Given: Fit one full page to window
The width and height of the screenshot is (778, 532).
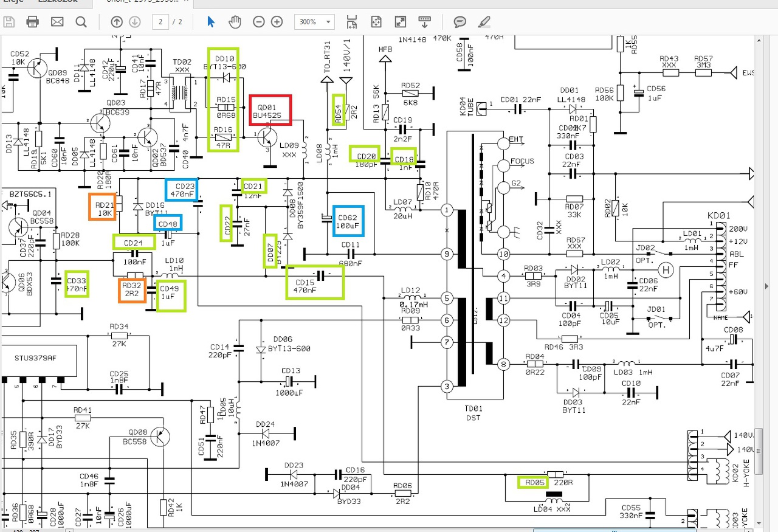Looking at the screenshot, I should 376,22.
